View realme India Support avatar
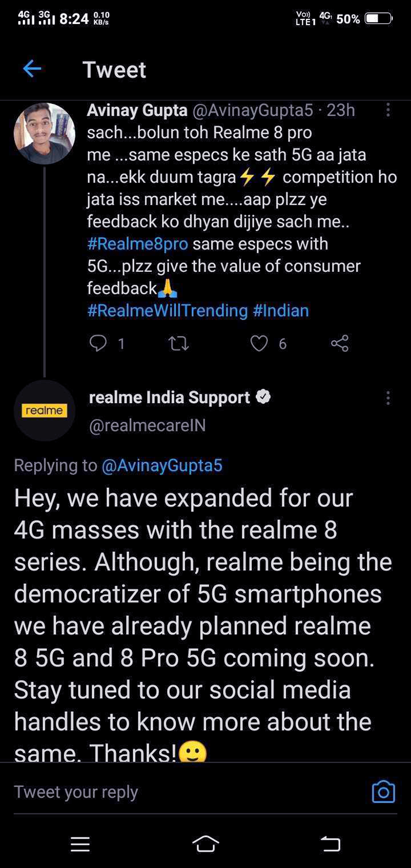This screenshot has width=411, height=868. coord(45,411)
